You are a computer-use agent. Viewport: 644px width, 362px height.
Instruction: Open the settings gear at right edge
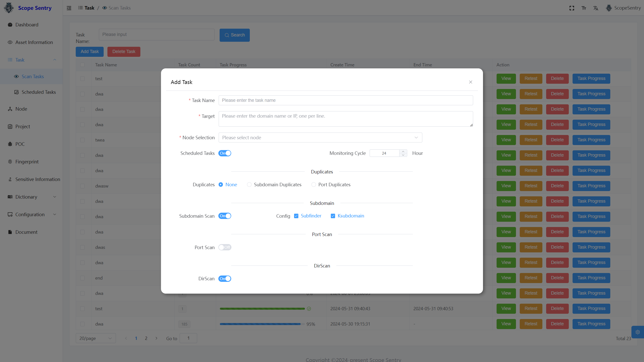click(x=637, y=332)
